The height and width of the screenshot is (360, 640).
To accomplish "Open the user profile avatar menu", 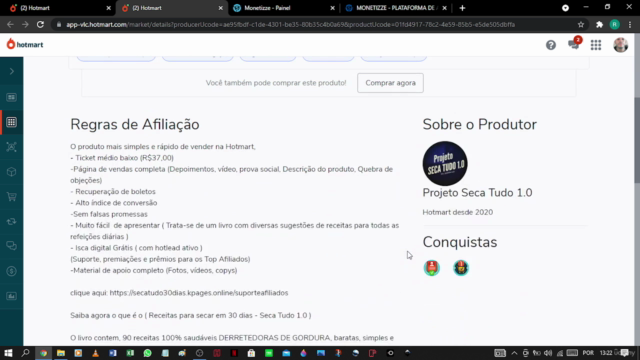I will pyautogui.click(x=620, y=44).
